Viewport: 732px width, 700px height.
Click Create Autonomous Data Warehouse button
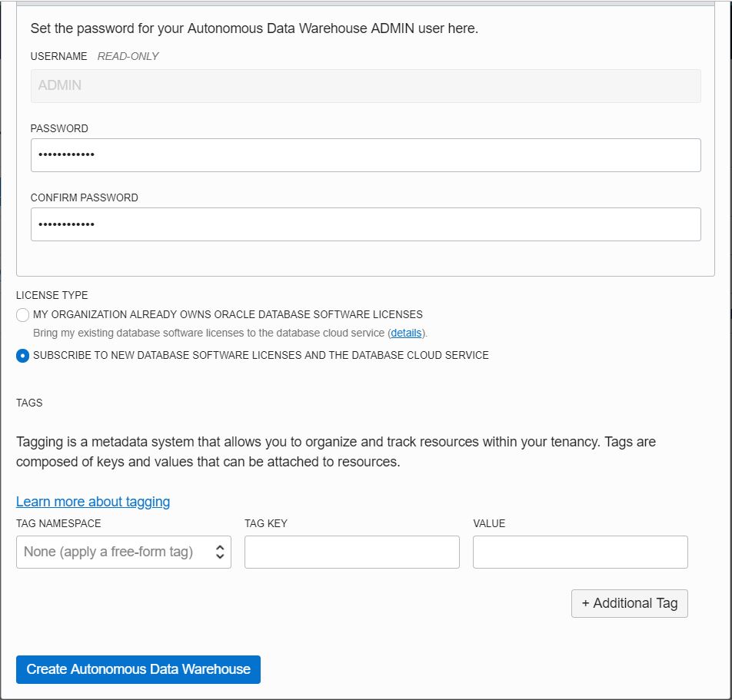pos(138,669)
